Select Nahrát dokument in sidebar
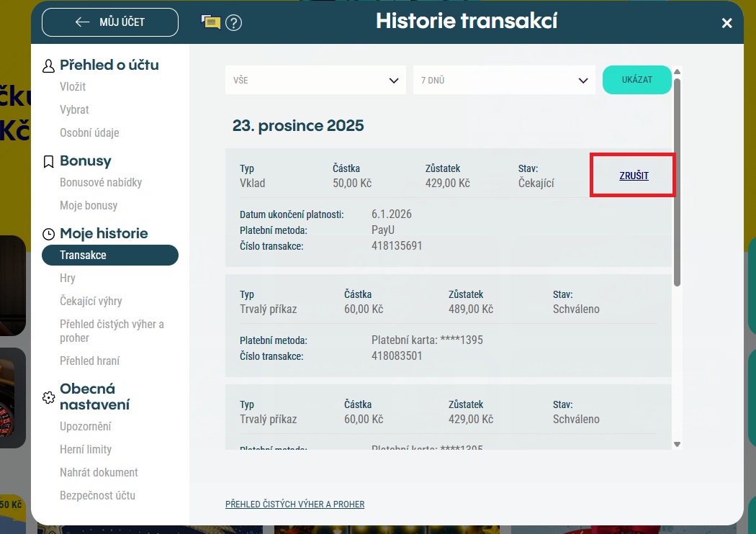Viewport: 756px width, 534px height. (99, 472)
